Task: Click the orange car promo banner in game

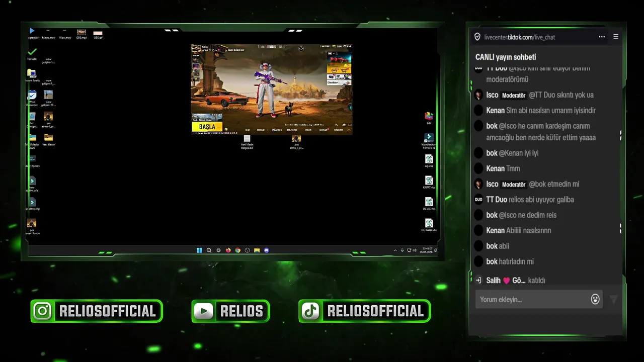Action: point(339,59)
